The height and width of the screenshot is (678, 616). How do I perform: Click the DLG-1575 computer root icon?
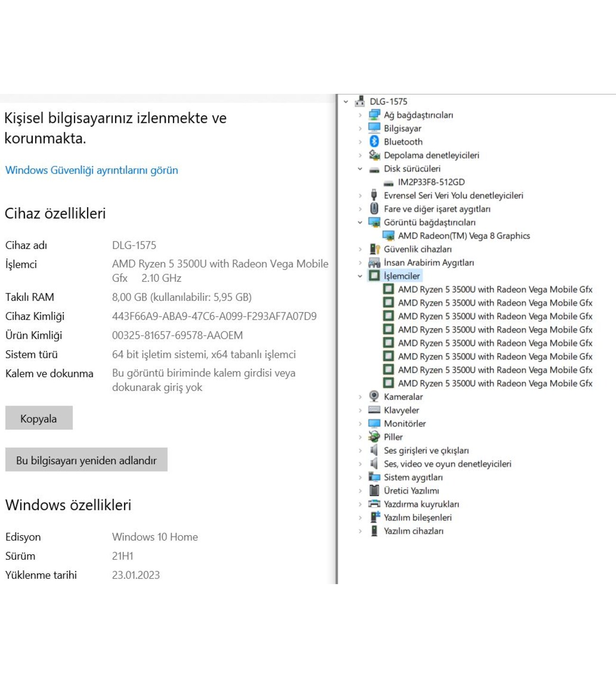(x=360, y=101)
